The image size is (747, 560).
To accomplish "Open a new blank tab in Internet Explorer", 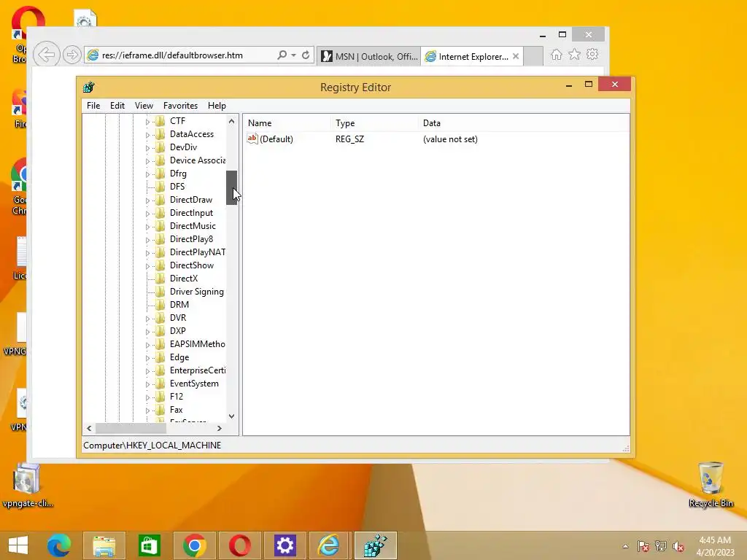I will coord(533,56).
